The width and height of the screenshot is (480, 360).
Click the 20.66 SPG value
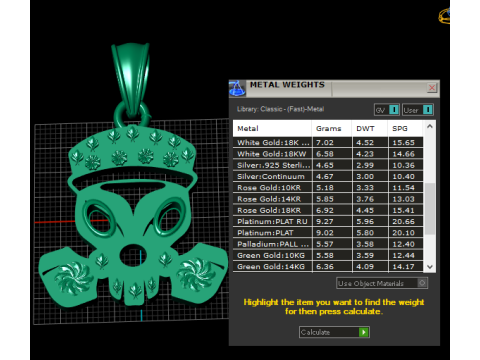[403, 221]
